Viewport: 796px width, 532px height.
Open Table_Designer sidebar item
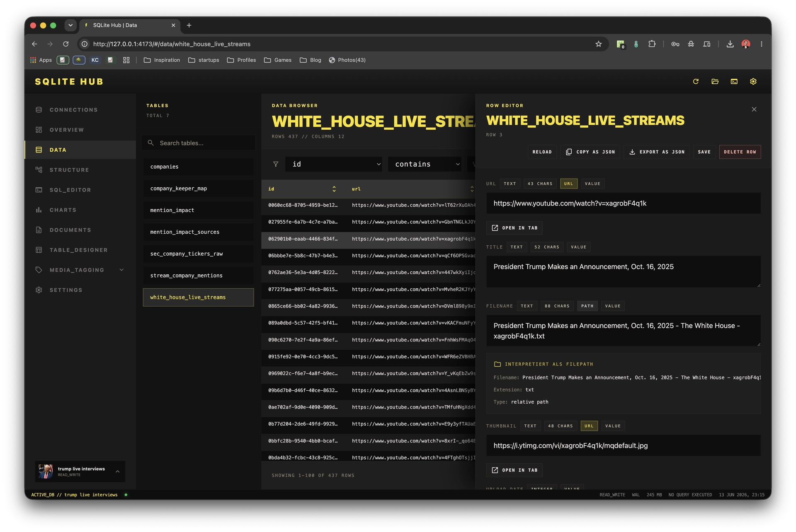tap(80, 250)
